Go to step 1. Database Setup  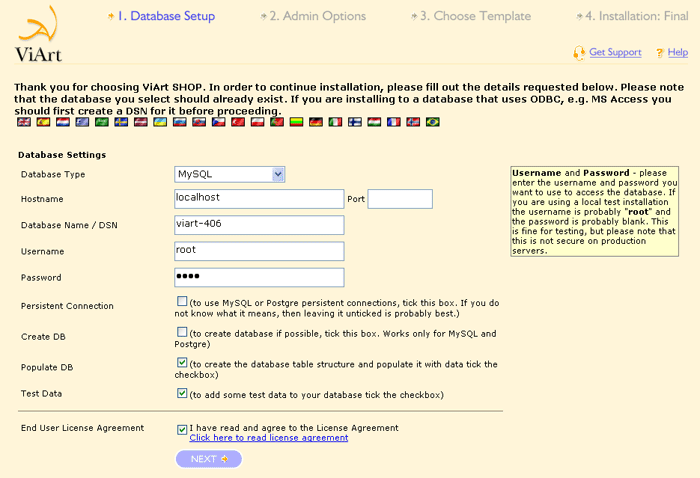[x=166, y=16]
